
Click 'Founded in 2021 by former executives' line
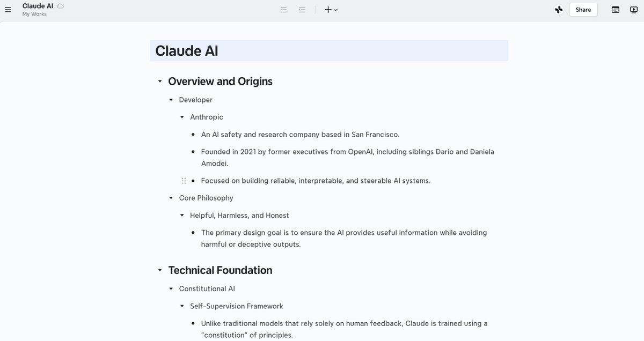[x=348, y=158]
